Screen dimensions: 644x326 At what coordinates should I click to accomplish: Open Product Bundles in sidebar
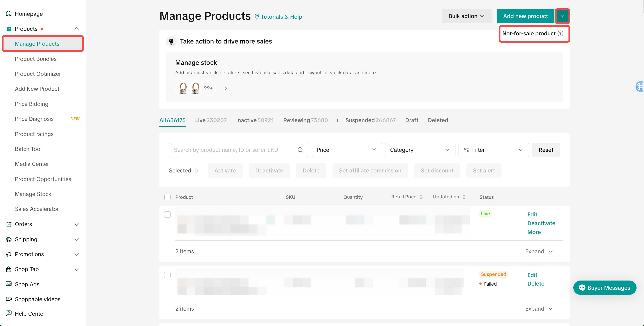point(36,59)
